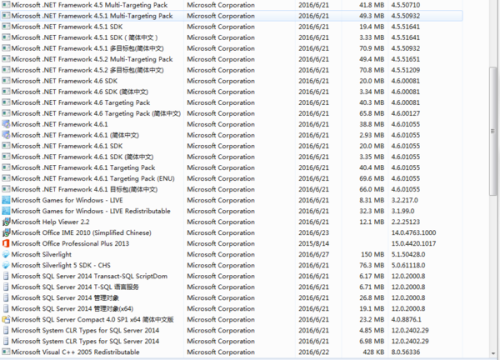Image resolution: width=500 pixels, height=360 pixels.
Task: Click the Microsoft Help Viewer 2.2 icon
Action: (x=6, y=222)
